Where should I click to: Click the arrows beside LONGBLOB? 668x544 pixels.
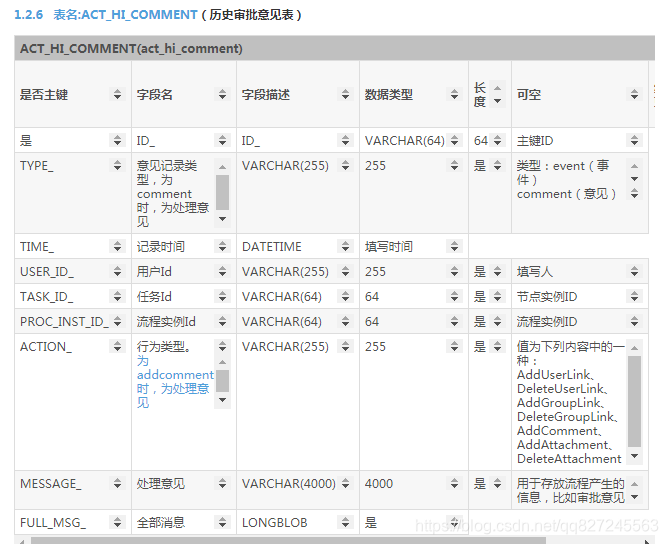point(346,522)
